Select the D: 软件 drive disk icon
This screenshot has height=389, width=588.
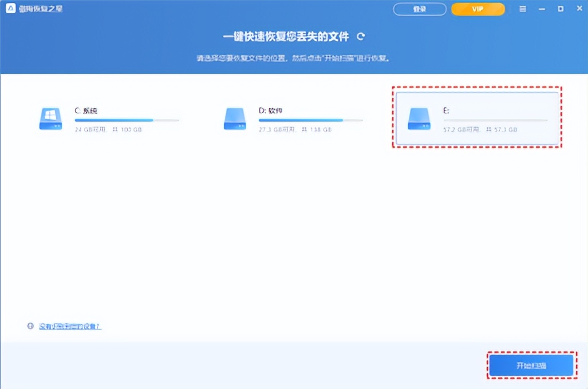(x=236, y=119)
